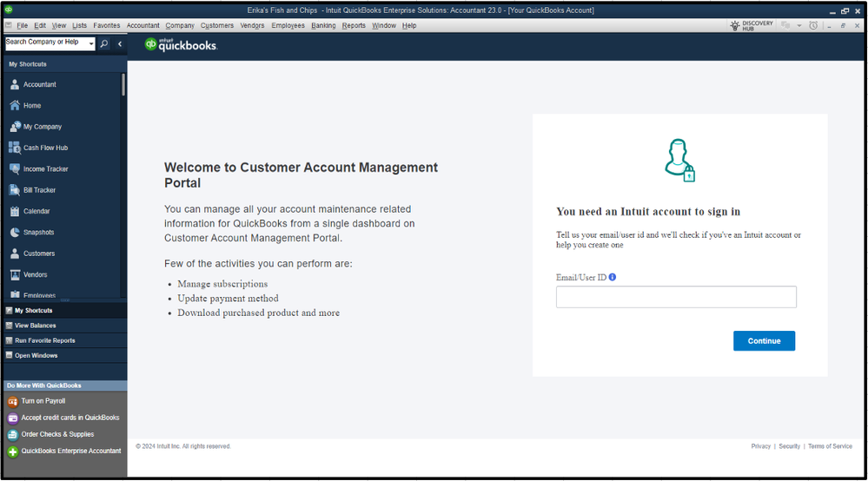Open the Accountant menu
The image size is (868, 481).
tap(142, 25)
